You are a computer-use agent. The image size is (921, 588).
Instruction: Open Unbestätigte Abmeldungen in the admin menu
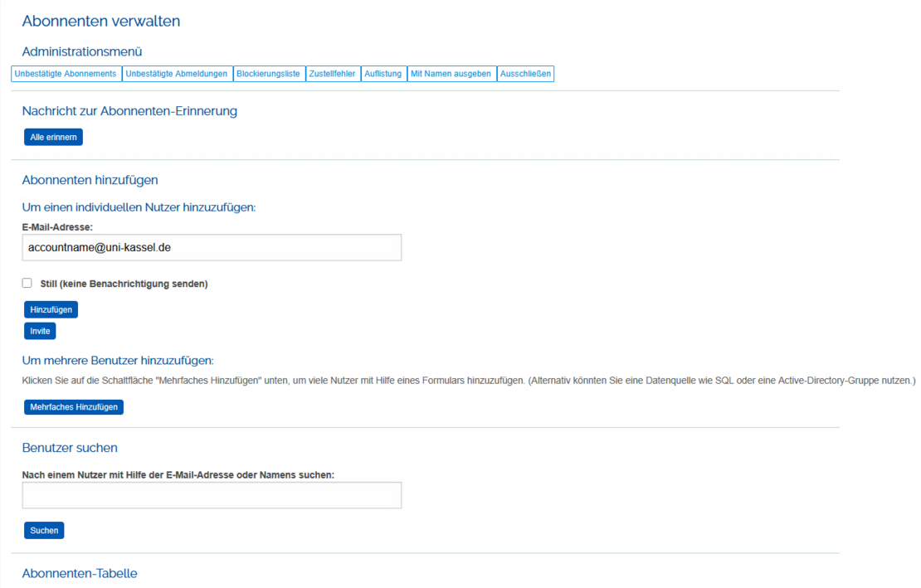(177, 74)
